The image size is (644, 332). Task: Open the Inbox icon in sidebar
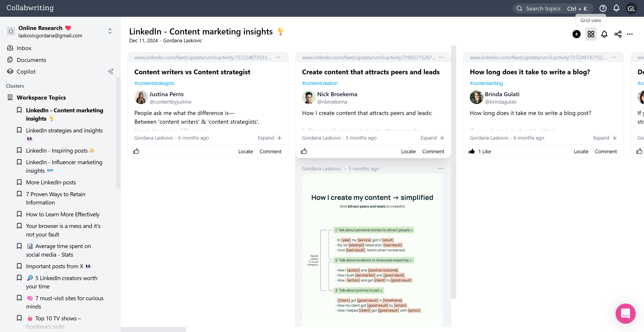(x=10, y=48)
